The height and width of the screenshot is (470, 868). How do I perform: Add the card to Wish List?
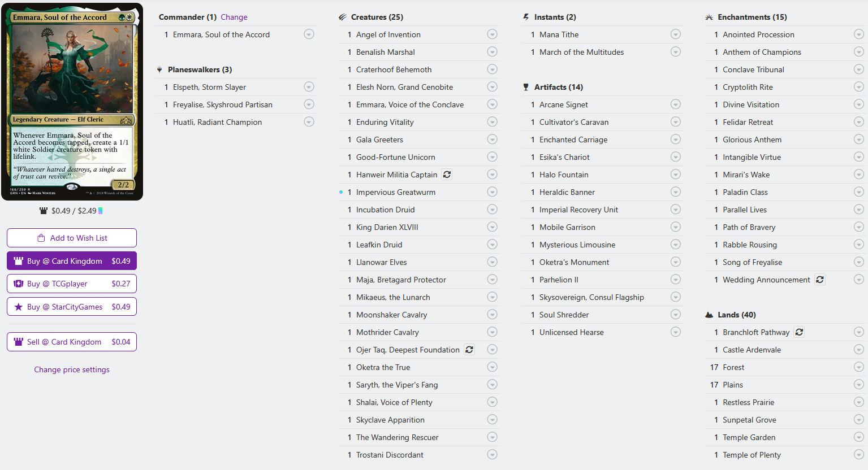[x=72, y=238]
